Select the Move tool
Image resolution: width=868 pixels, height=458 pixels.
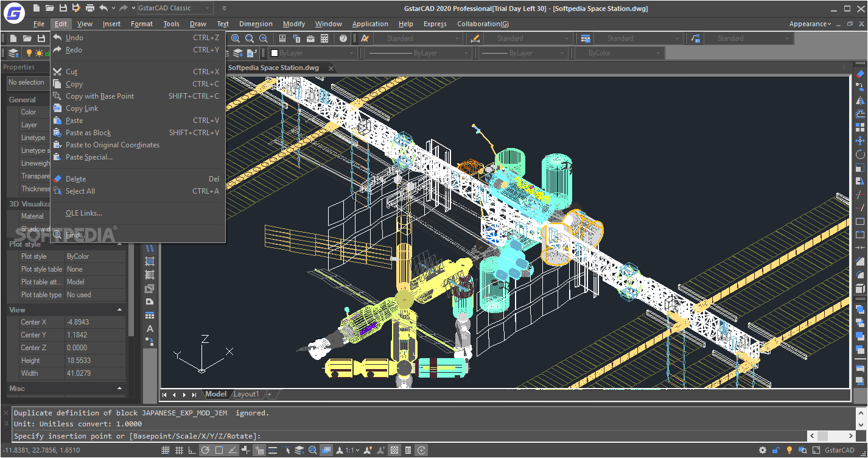[x=860, y=141]
